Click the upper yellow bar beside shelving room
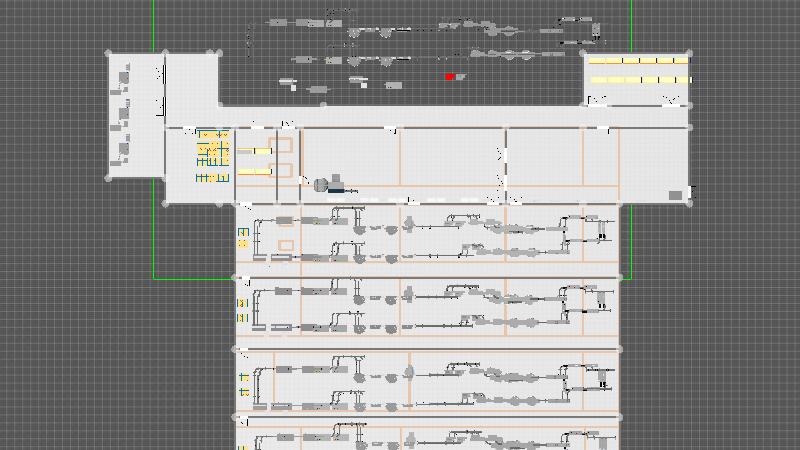Screen dimensions: 800x450 (254, 151)
